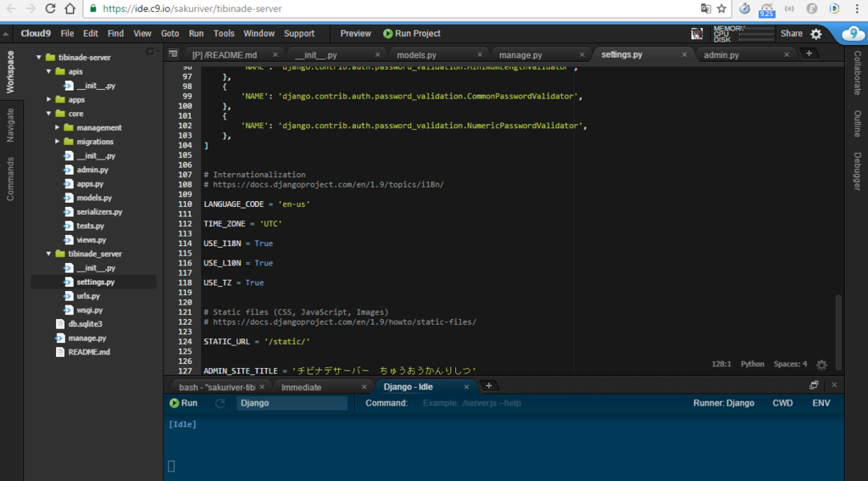The width and height of the screenshot is (868, 481).
Task: Open the user avatar profile icon
Action: [697, 34]
